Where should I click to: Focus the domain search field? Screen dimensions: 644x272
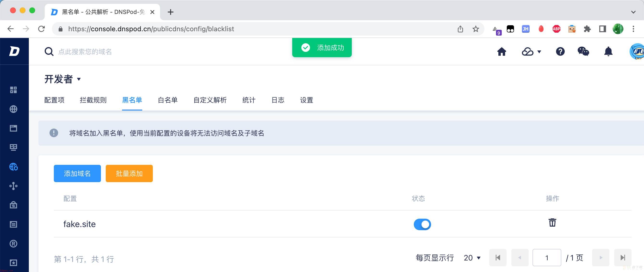pos(85,51)
